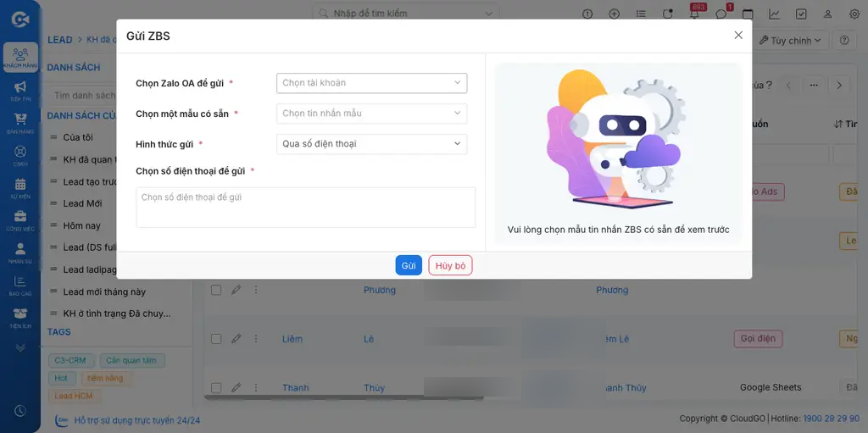Image resolution: width=868 pixels, height=433 pixels.
Task: Click the info circle icon in header
Action: (587, 14)
